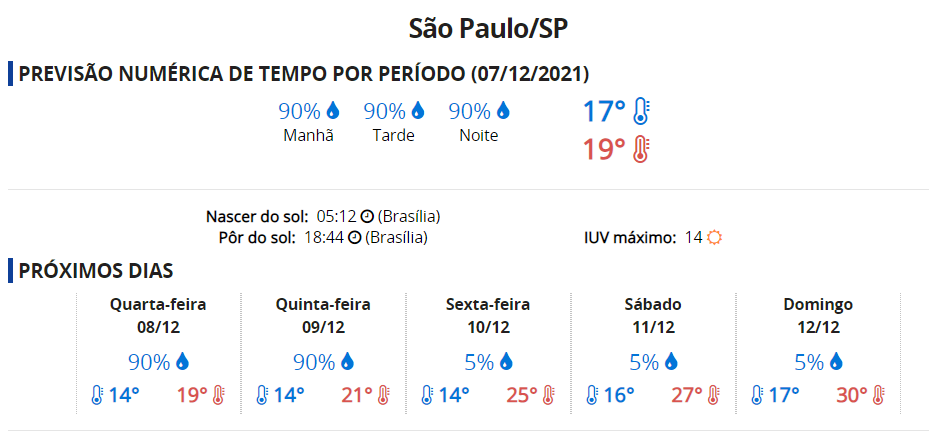Image resolution: width=929 pixels, height=434 pixels.
Task: Click the Sábado 11/12 blue thermometer icon
Action: pyautogui.click(x=591, y=394)
